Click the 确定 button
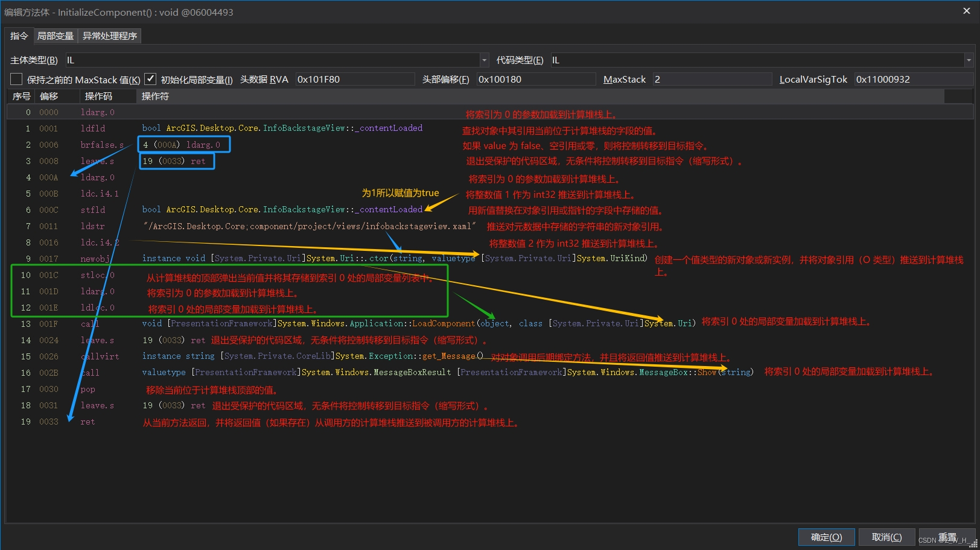980x550 pixels. tap(826, 537)
